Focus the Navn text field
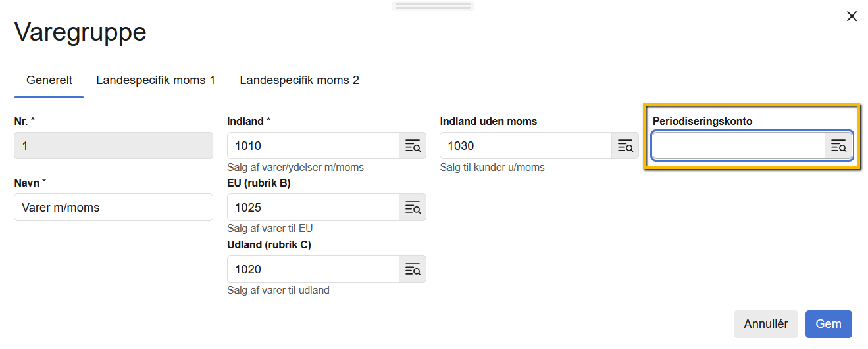The width and height of the screenshot is (868, 349). tap(113, 208)
